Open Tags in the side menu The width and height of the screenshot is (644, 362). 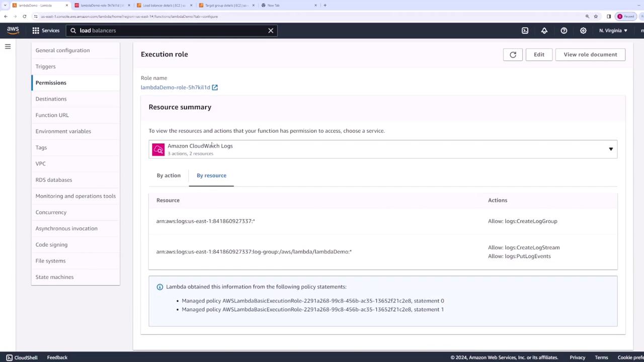click(x=41, y=147)
